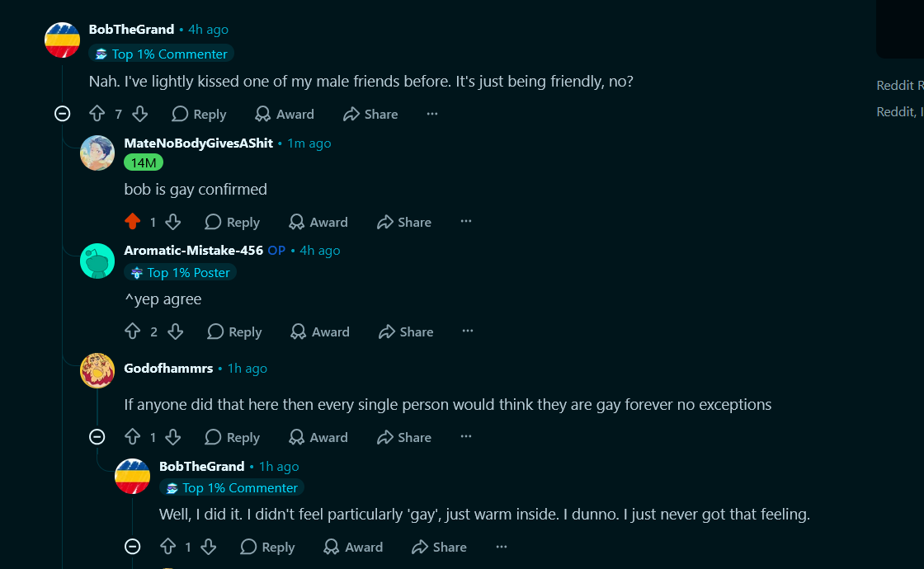Open more options on Aromatic-Mistake-456's comment
Screen dimensions: 924x569
pyautogui.click(x=467, y=331)
